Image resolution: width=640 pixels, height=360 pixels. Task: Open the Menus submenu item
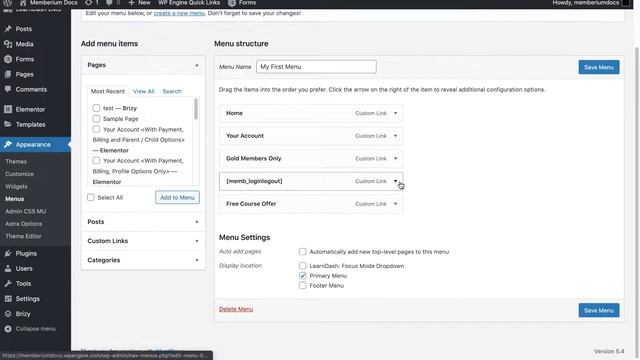click(14, 199)
